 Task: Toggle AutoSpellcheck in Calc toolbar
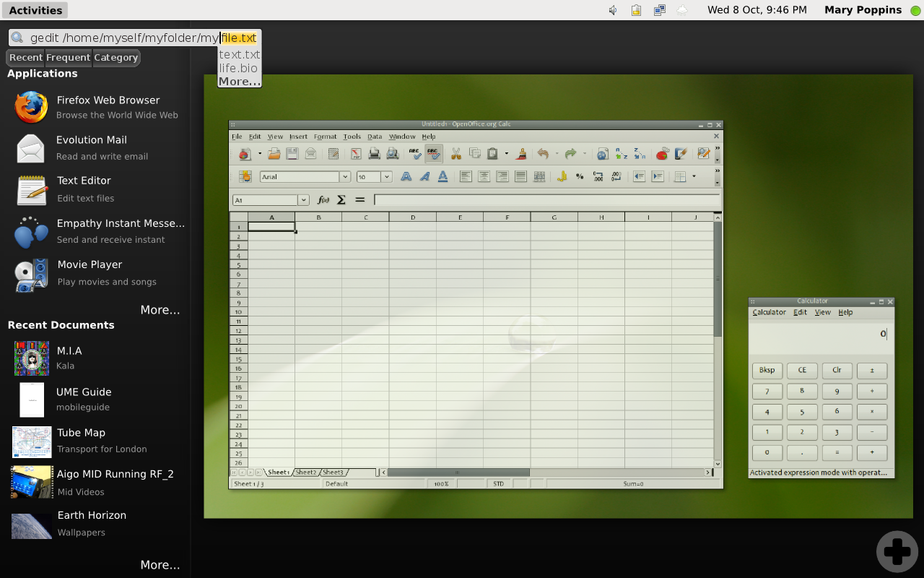pyautogui.click(x=433, y=154)
